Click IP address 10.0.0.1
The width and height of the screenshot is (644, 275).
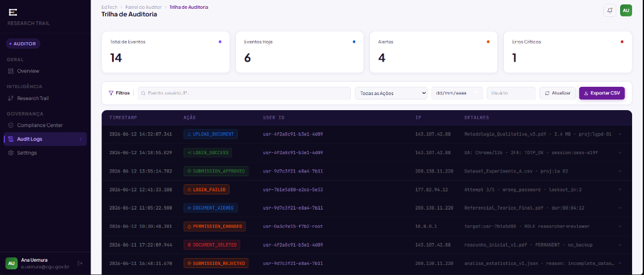pyautogui.click(x=425, y=227)
